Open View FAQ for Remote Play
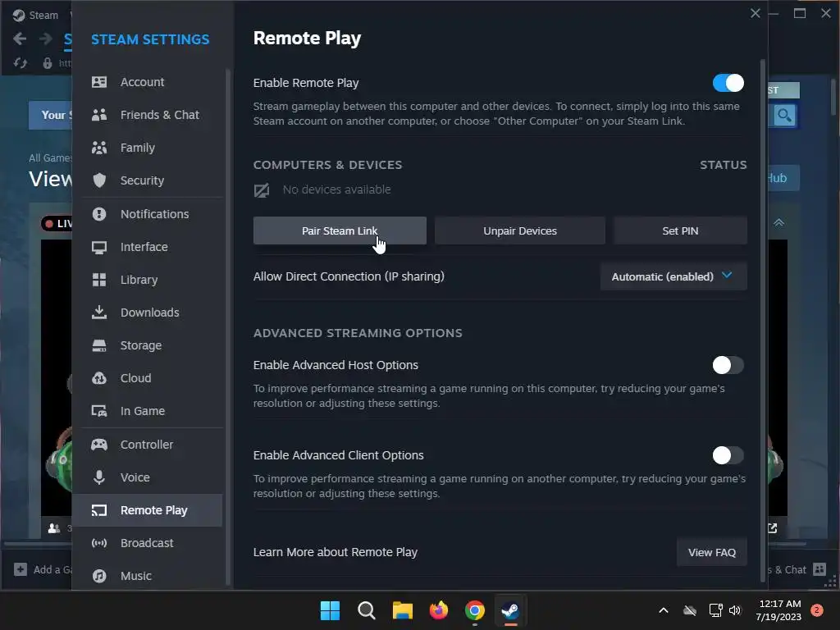 click(711, 552)
